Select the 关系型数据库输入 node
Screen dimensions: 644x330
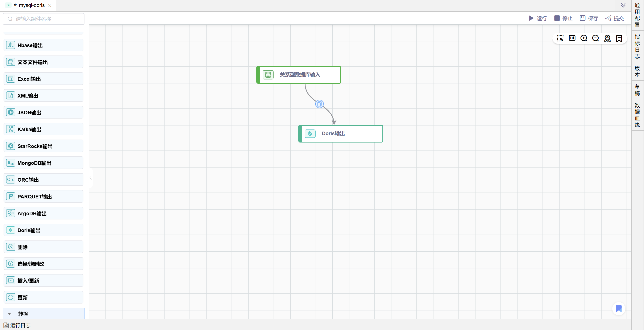(x=299, y=75)
